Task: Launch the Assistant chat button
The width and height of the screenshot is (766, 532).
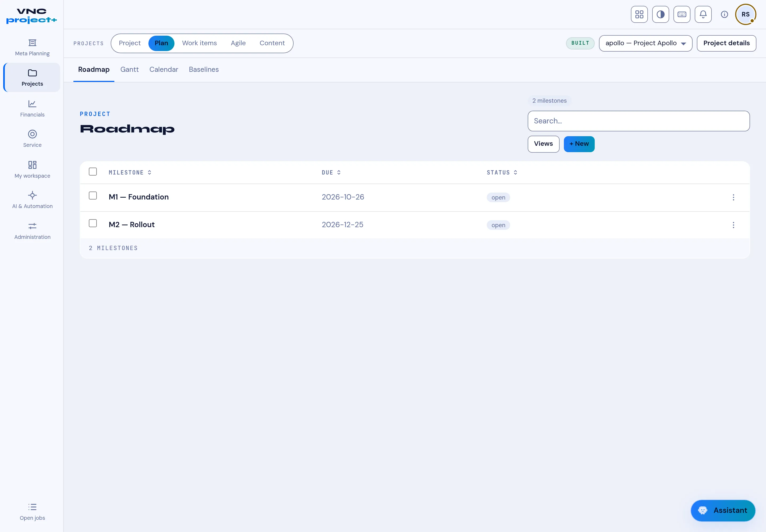Action: point(723,510)
